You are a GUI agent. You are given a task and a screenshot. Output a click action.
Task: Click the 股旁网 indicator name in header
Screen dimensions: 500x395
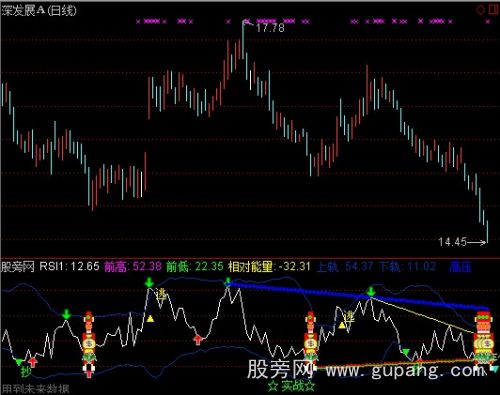pos(18,267)
